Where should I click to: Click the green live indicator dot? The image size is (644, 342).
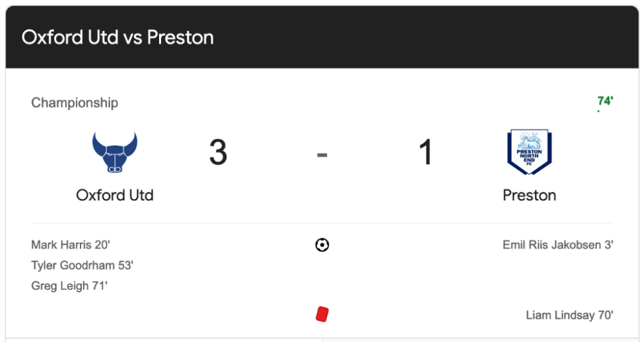tap(598, 111)
